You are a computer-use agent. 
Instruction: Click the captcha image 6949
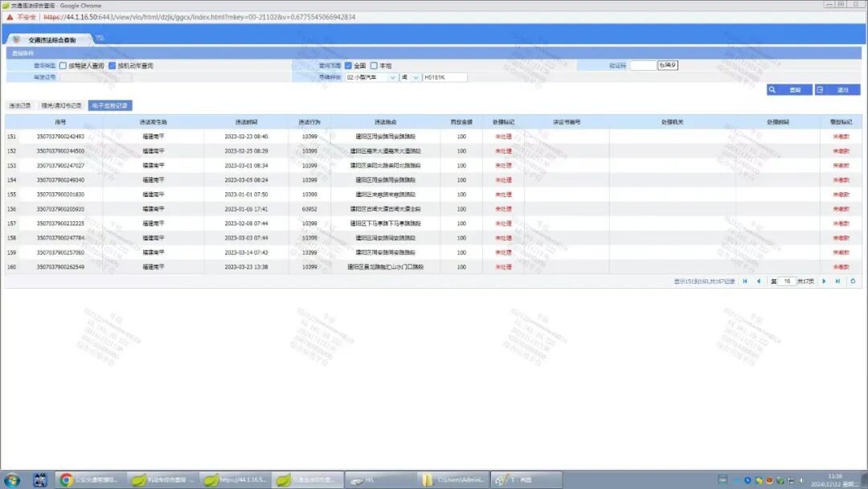pyautogui.click(x=668, y=65)
